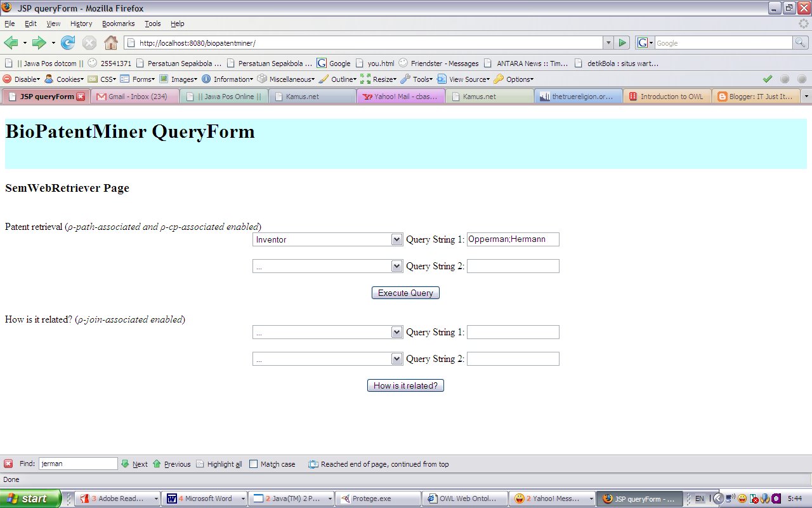Viewport: 812px width, 508px height.
Task: Open the CSS menu in developer toolbar
Action: (x=102, y=79)
